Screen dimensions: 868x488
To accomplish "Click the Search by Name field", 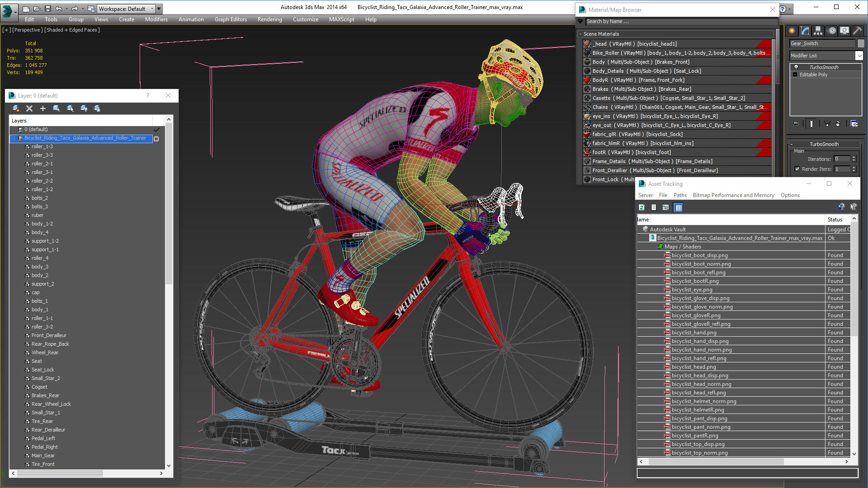I will (681, 22).
